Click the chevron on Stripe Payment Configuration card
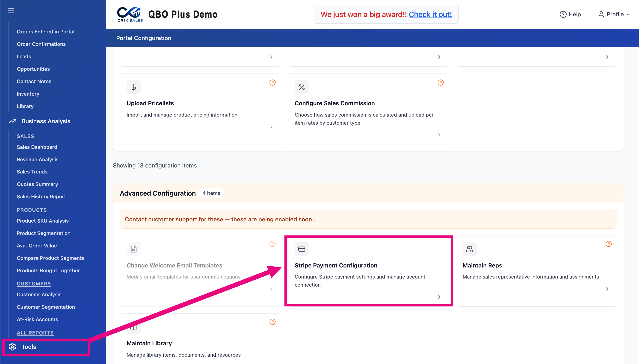This screenshot has height=364, width=639. point(439,297)
